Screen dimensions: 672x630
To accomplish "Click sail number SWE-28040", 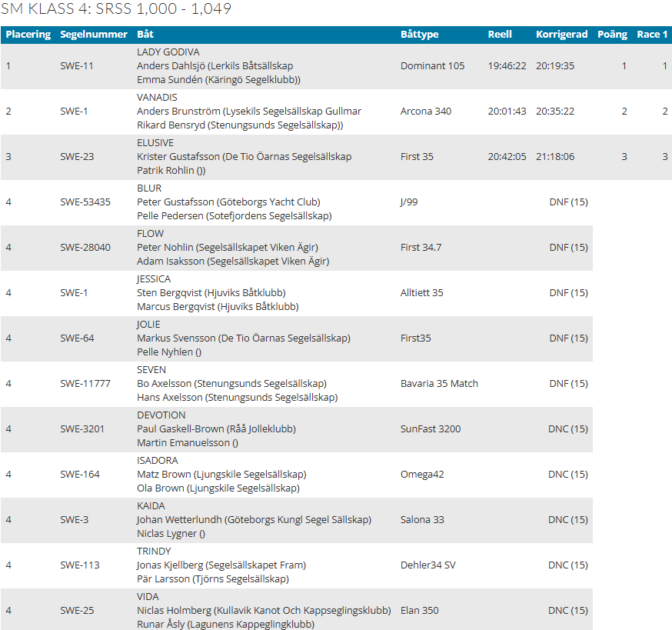I will 85,248.
